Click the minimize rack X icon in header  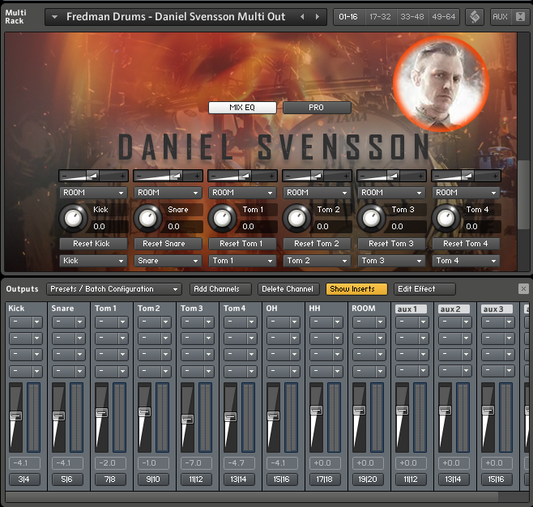520,17
